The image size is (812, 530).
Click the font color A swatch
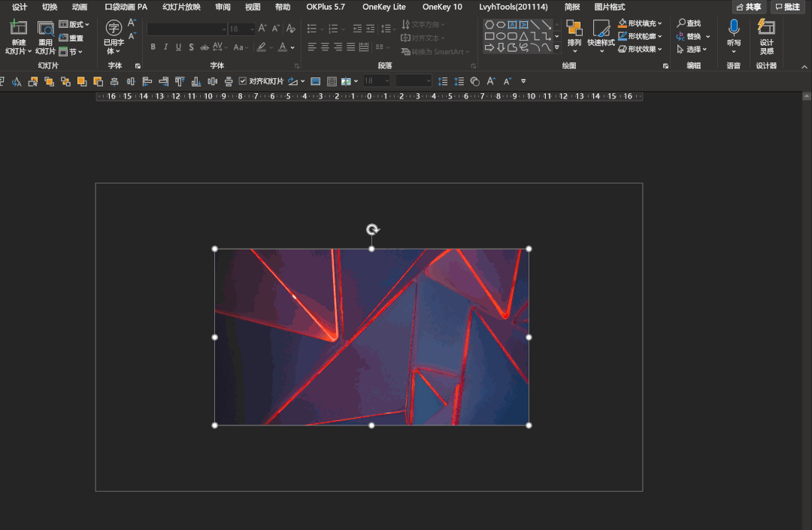pos(283,47)
